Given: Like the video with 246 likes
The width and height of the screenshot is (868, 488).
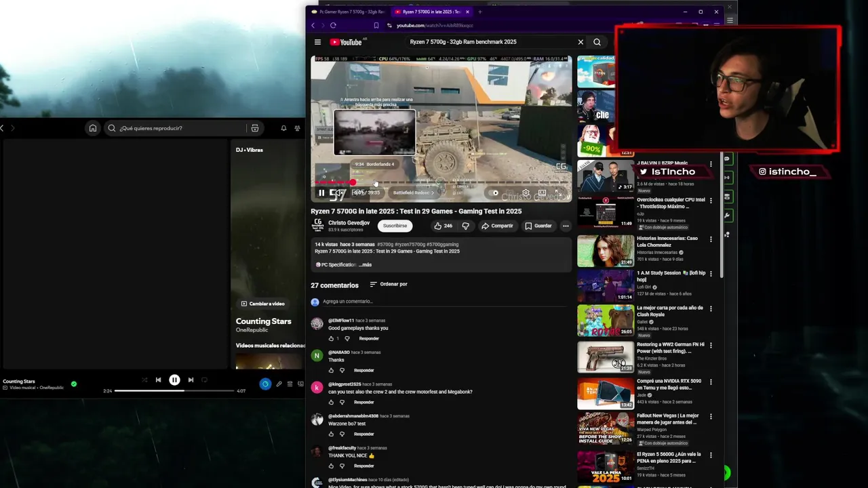Looking at the screenshot, I should pyautogui.click(x=443, y=226).
